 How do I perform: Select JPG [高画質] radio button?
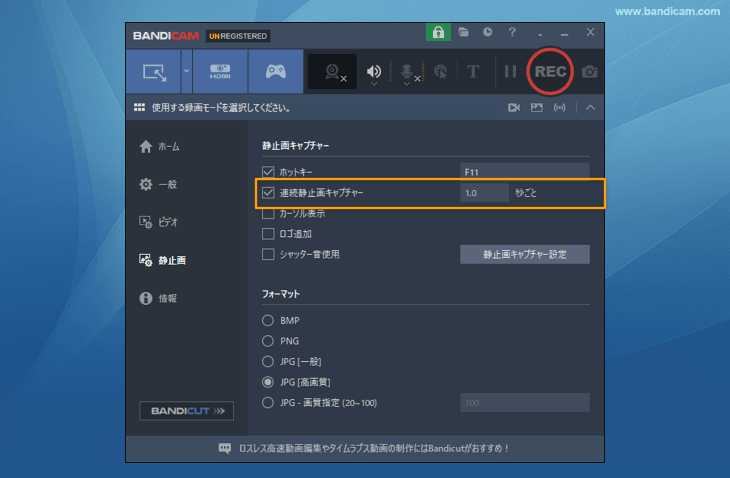point(268,382)
